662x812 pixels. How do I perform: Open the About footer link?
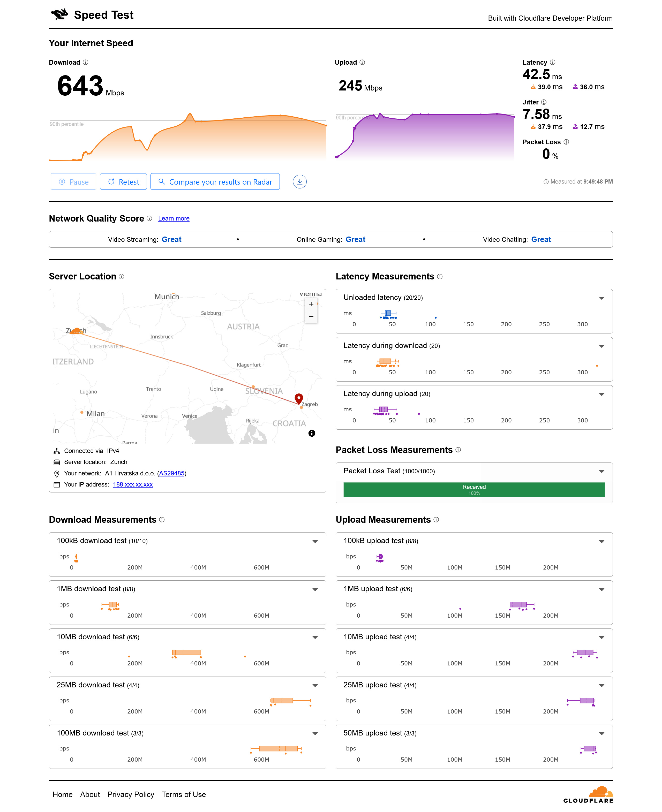click(x=90, y=794)
